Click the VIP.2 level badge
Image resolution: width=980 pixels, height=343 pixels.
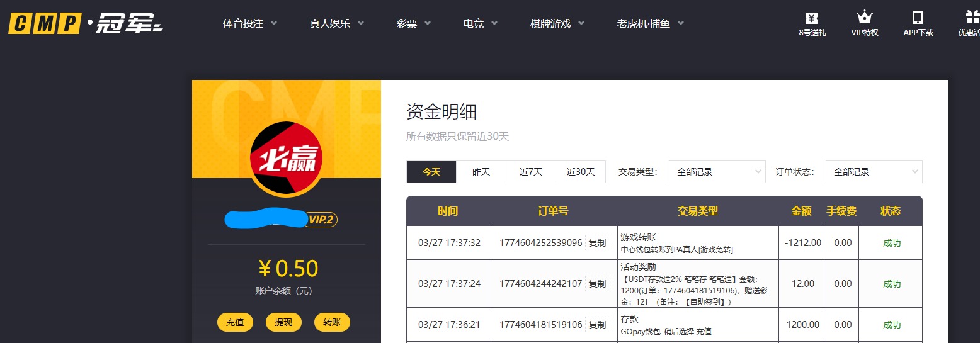point(321,220)
